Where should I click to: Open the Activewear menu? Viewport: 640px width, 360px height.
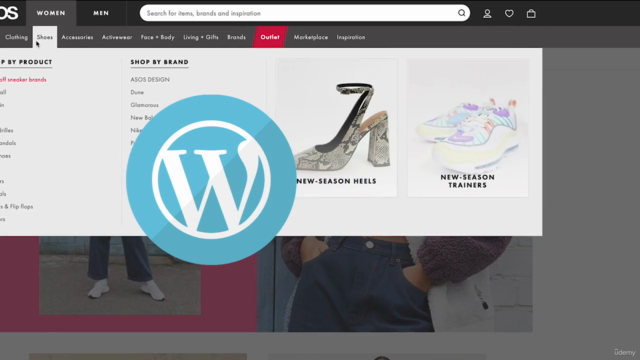point(117,37)
